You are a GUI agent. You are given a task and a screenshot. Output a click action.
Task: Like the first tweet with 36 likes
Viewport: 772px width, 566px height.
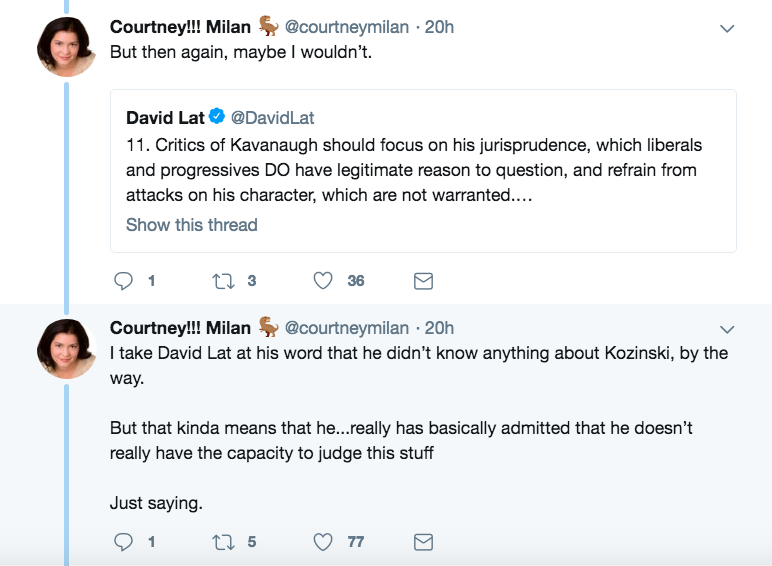coord(323,281)
